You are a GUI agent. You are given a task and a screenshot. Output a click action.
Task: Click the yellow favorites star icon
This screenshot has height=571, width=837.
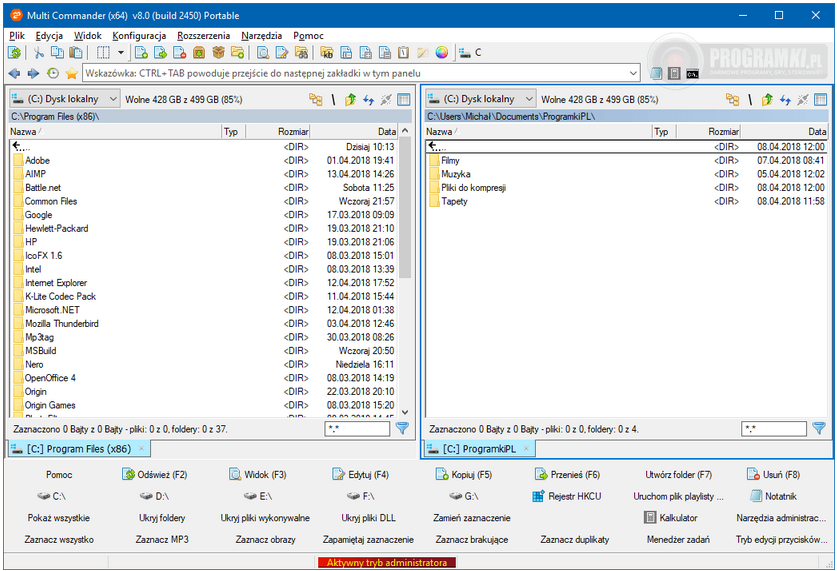(x=72, y=73)
